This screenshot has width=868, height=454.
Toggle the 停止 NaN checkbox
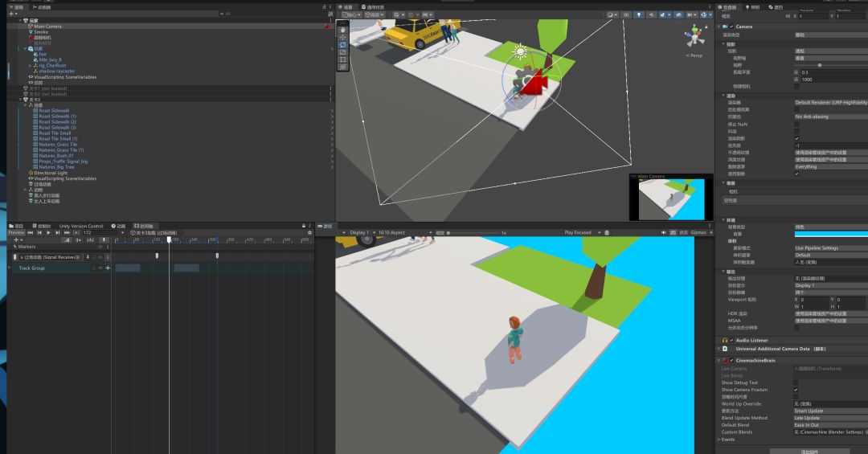point(796,125)
